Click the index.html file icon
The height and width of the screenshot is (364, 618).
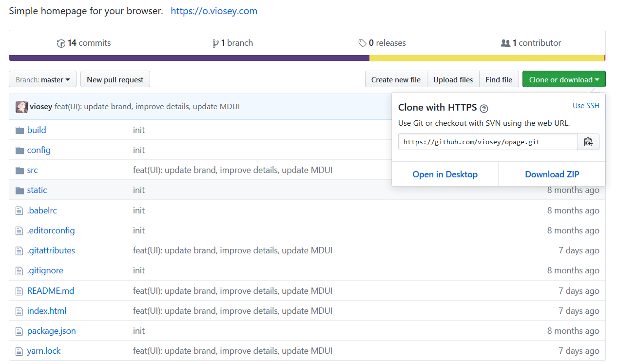coord(19,311)
